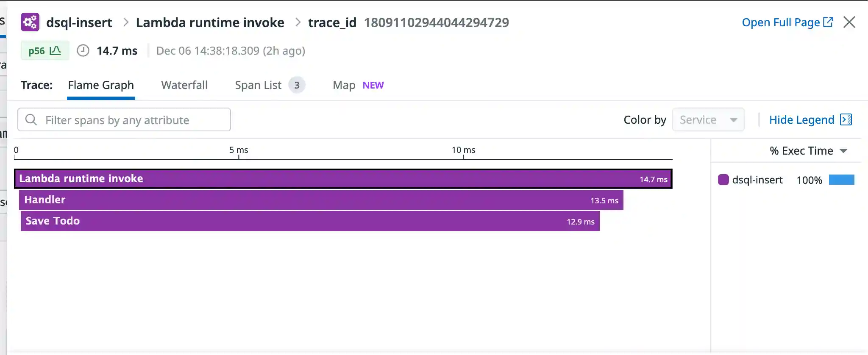
Task: Select the Save Todo span bar
Action: point(310,221)
